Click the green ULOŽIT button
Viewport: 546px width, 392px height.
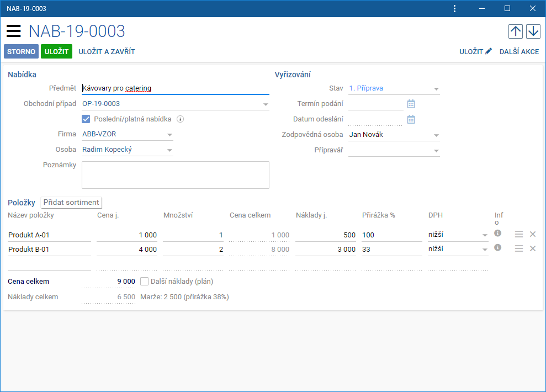pos(56,51)
